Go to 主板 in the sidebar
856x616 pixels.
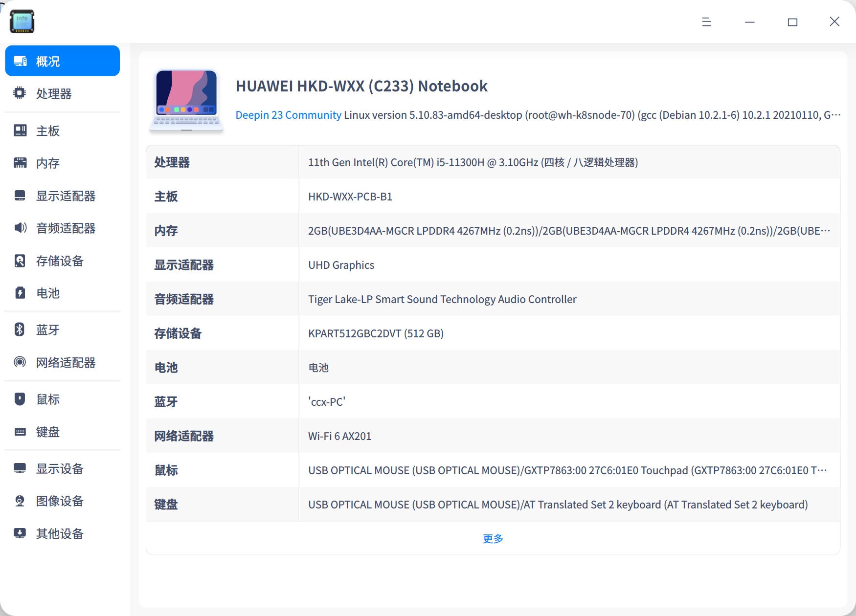pos(63,131)
